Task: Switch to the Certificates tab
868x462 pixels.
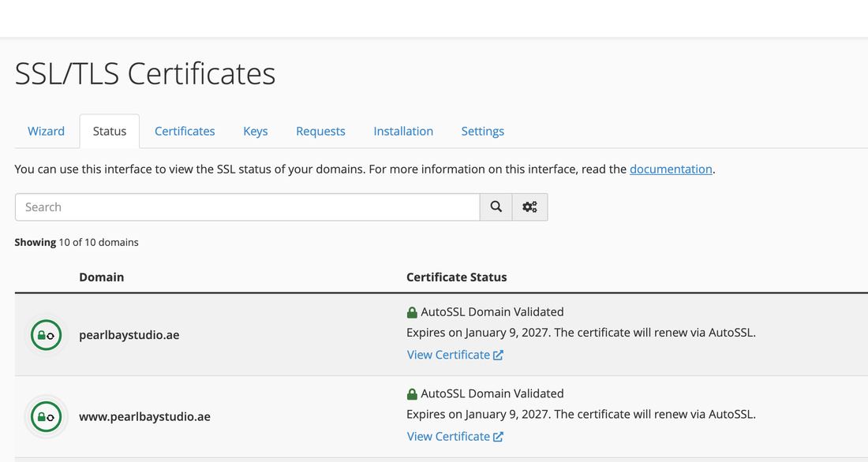Action: point(185,131)
